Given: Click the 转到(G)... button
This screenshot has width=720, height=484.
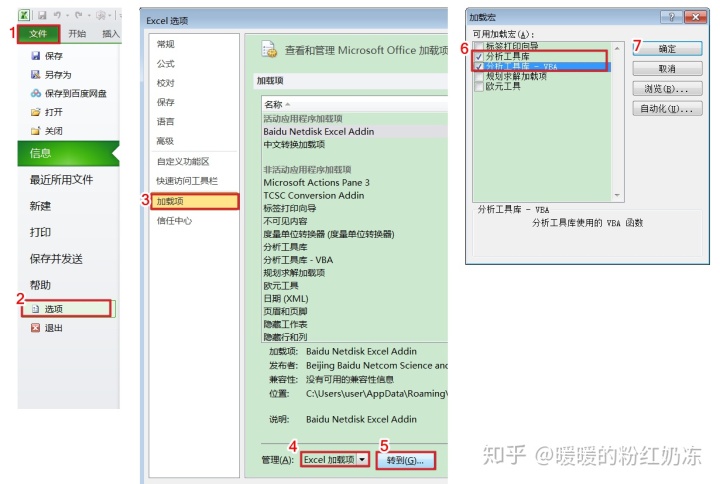Looking at the screenshot, I should pyautogui.click(x=405, y=460).
